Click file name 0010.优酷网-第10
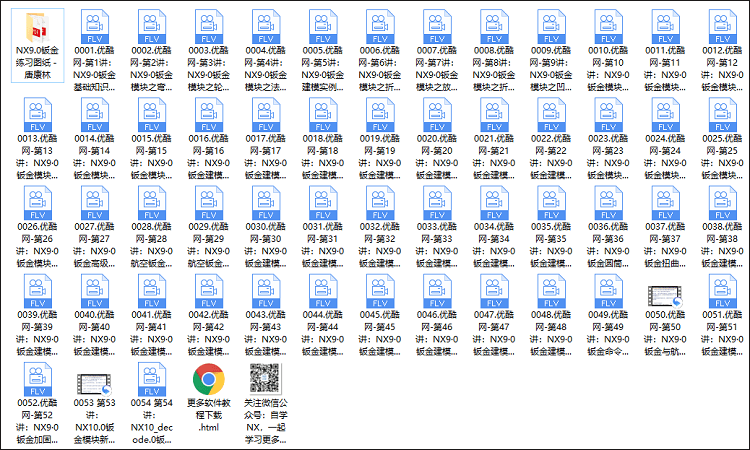Screen dimensions: 750x450 608,68
